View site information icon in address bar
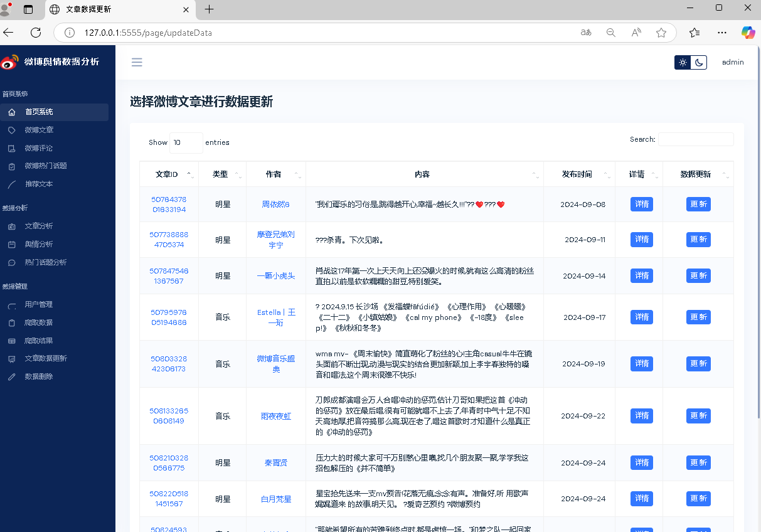 click(70, 33)
